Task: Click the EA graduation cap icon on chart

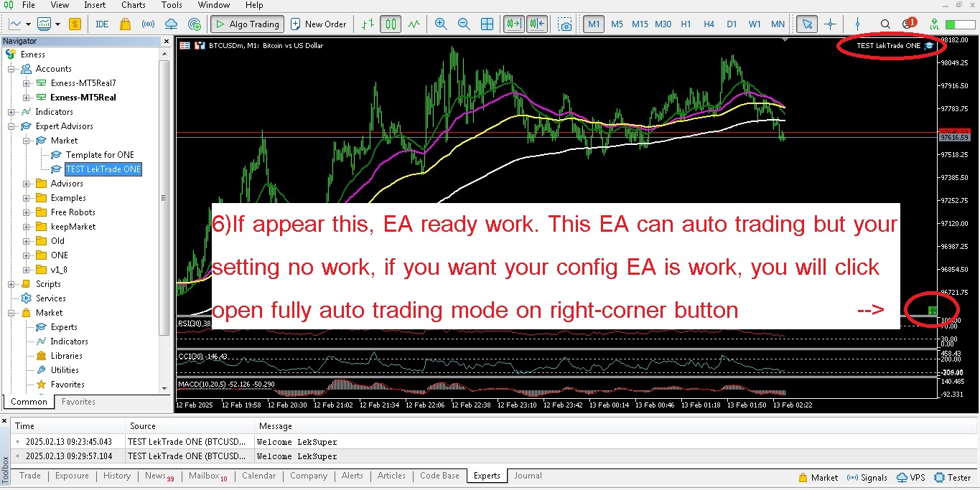Action: (929, 45)
